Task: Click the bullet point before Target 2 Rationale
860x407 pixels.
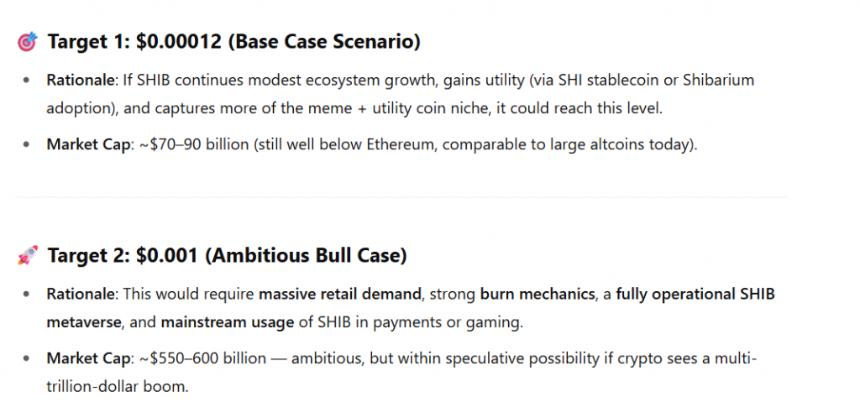Action: [x=26, y=295]
